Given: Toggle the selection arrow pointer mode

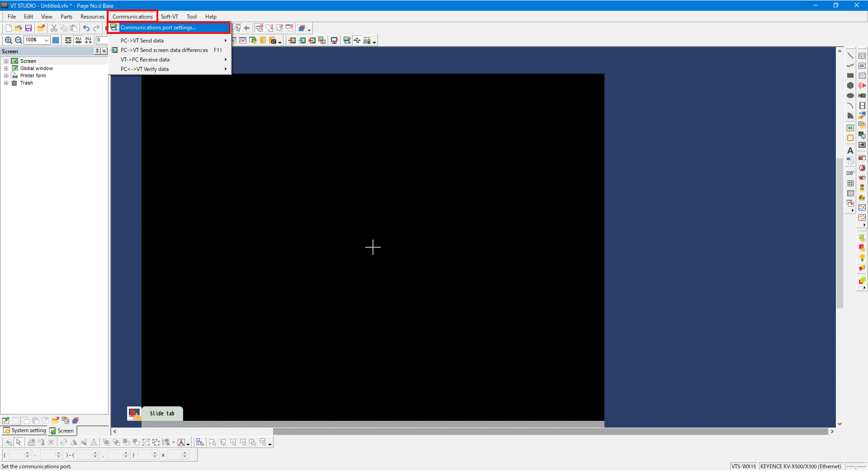Looking at the screenshot, I should [19, 442].
